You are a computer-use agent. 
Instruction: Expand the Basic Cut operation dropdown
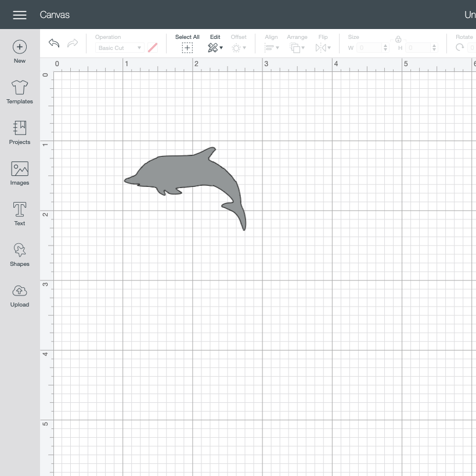pyautogui.click(x=120, y=48)
